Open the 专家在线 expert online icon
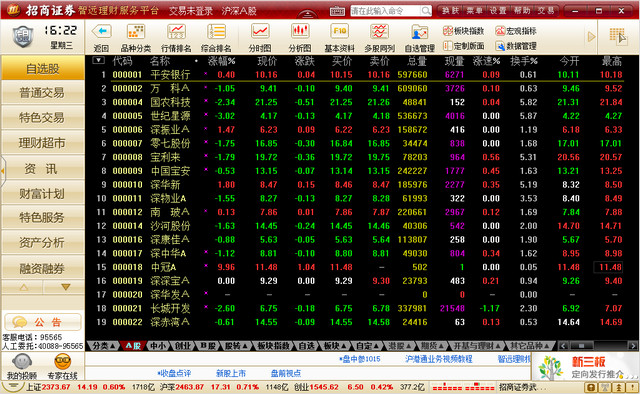This screenshot has height=394, width=640. (62, 362)
